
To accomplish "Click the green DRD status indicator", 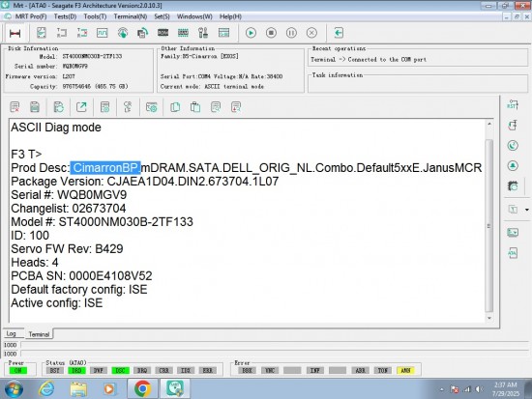I will [x=76, y=371].
